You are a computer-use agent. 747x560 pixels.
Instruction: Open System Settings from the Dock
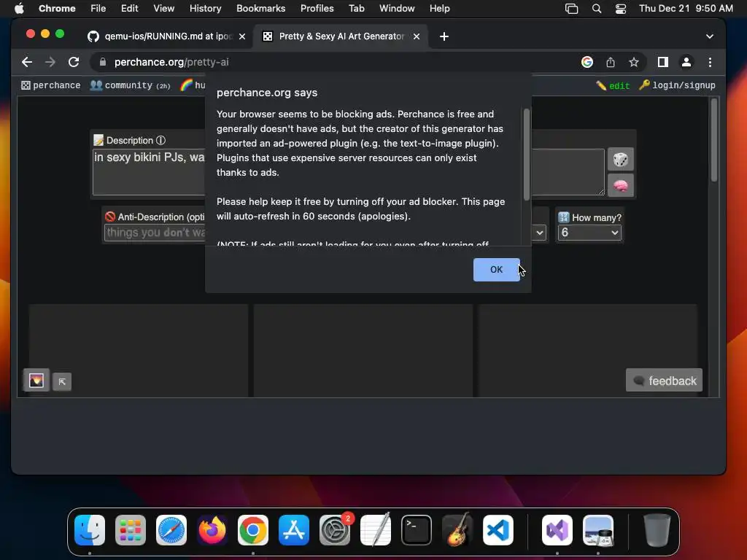coord(335,530)
